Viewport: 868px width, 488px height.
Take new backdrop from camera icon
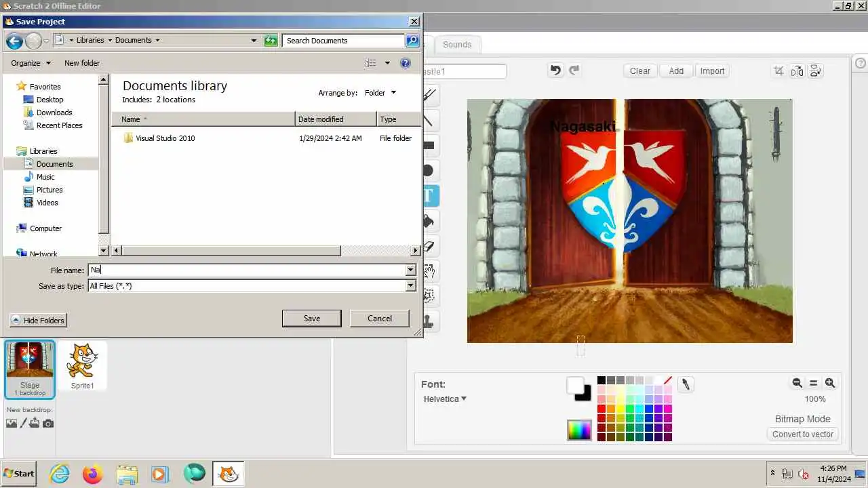[47, 423]
